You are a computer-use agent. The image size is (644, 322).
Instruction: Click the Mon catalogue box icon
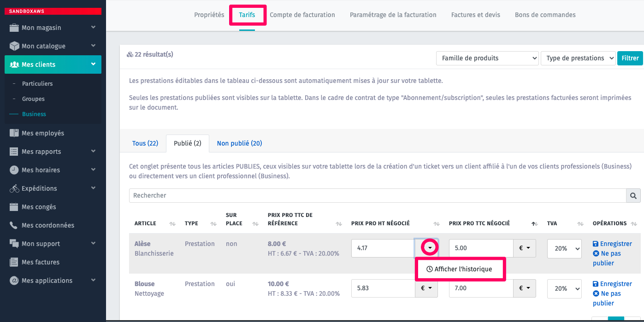pos(14,46)
